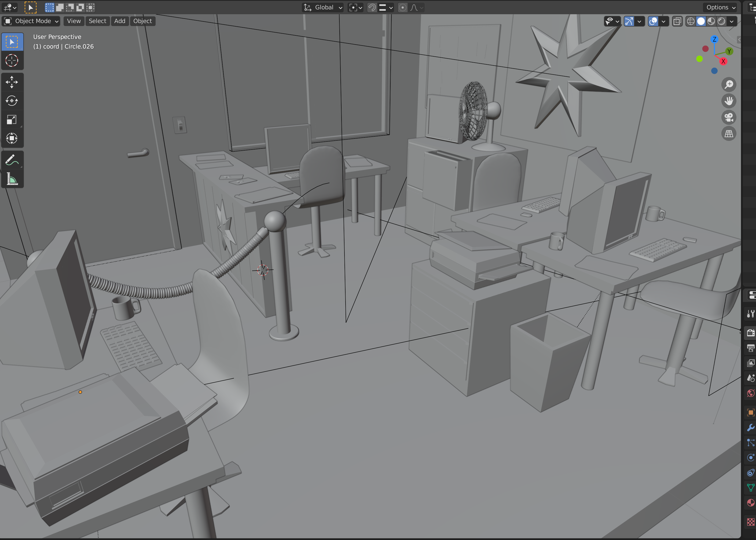Set selection mode to Subtract

point(70,7)
